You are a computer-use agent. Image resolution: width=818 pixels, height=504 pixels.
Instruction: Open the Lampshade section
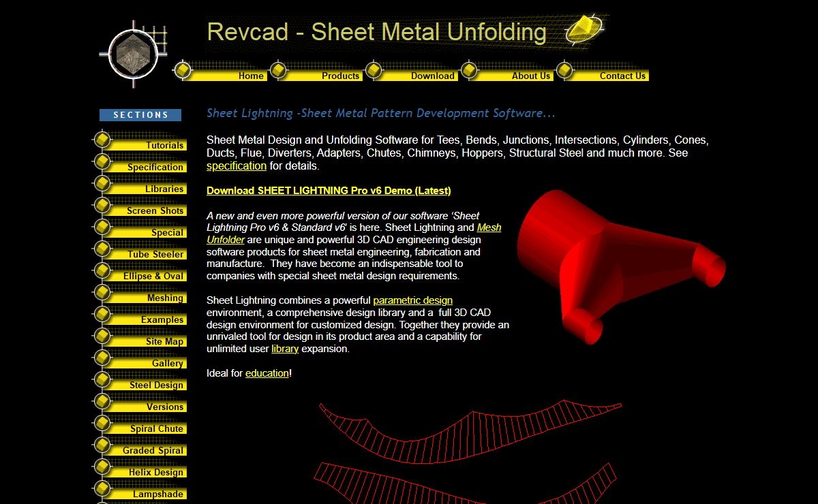click(159, 494)
